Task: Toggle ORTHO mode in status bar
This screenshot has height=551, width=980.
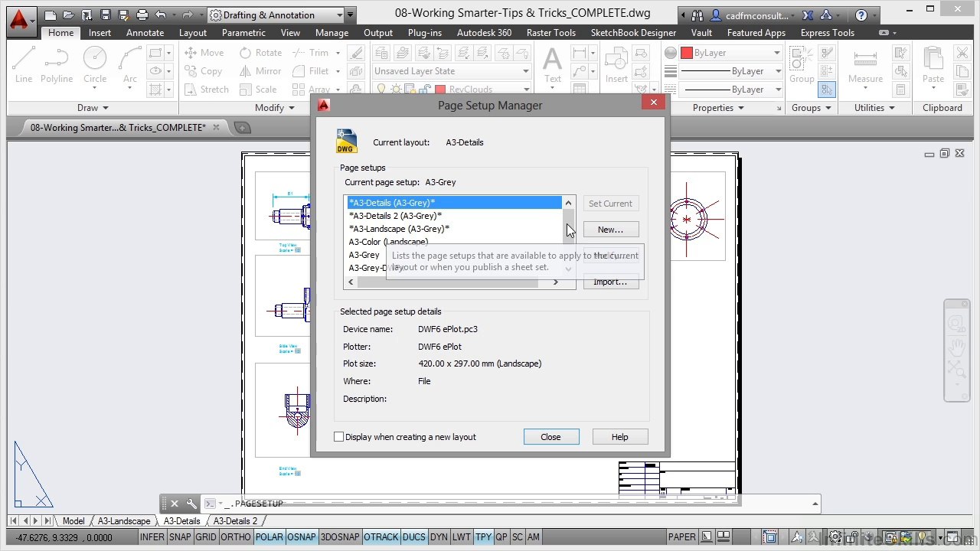Action: coord(236,537)
